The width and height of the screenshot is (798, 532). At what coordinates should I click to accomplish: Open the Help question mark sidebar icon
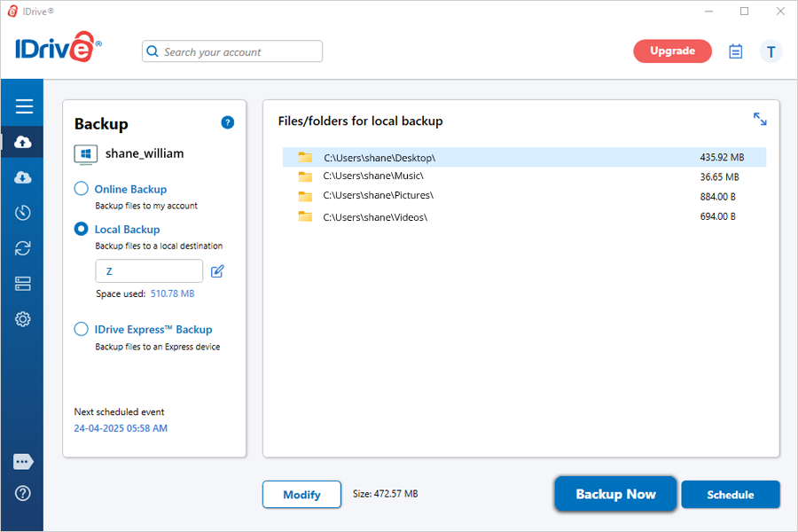click(x=23, y=494)
